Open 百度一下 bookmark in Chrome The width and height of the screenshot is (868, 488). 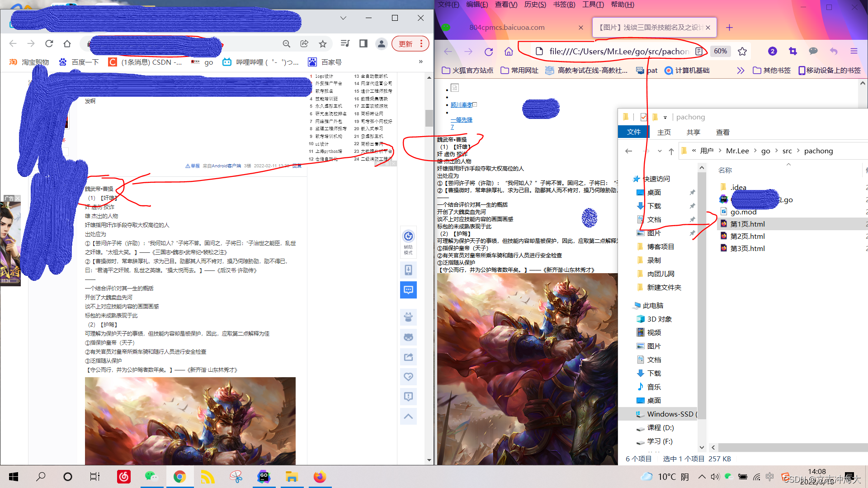click(79, 62)
